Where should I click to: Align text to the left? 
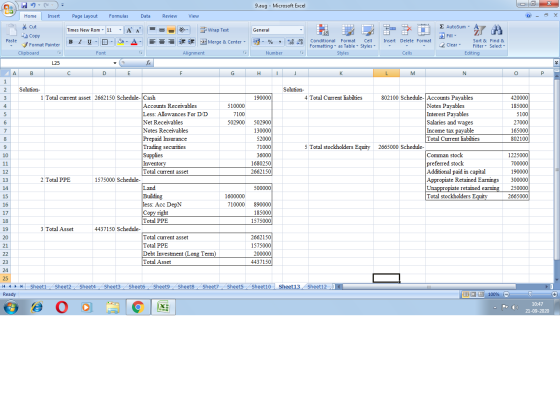[152, 42]
